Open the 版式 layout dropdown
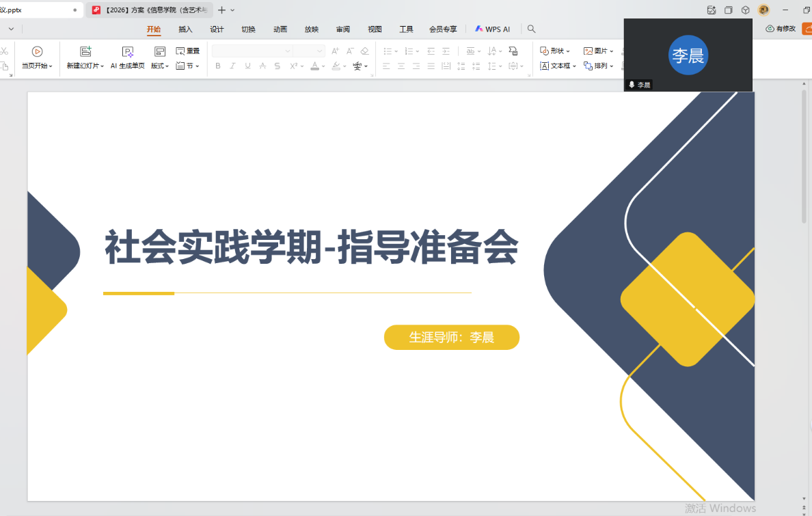 [160, 66]
